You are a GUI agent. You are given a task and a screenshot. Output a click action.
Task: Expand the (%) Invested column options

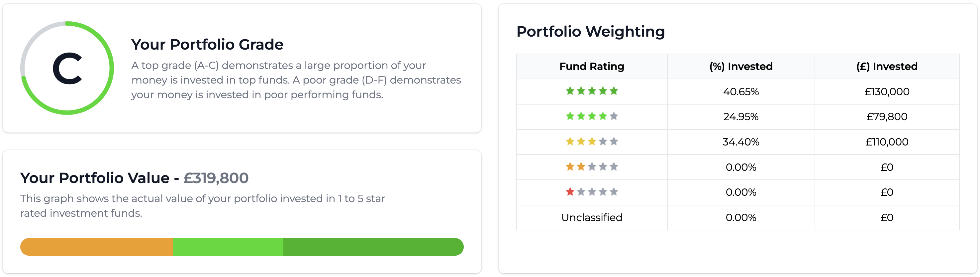coord(742,66)
